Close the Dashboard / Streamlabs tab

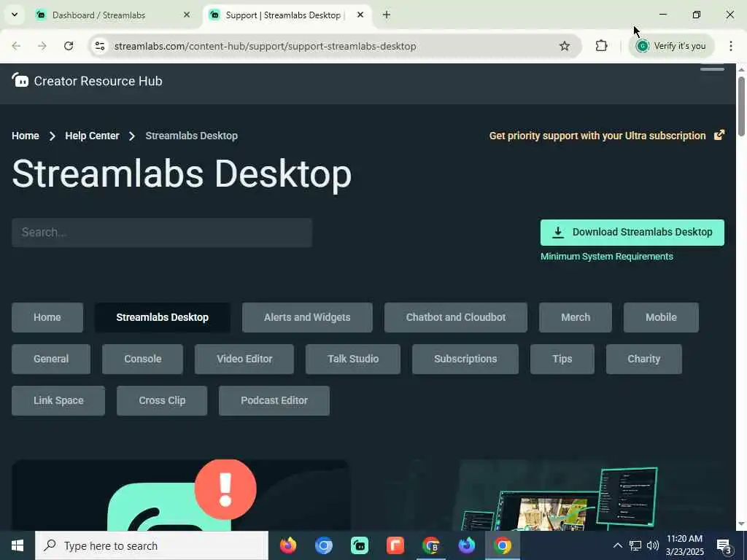pos(187,15)
